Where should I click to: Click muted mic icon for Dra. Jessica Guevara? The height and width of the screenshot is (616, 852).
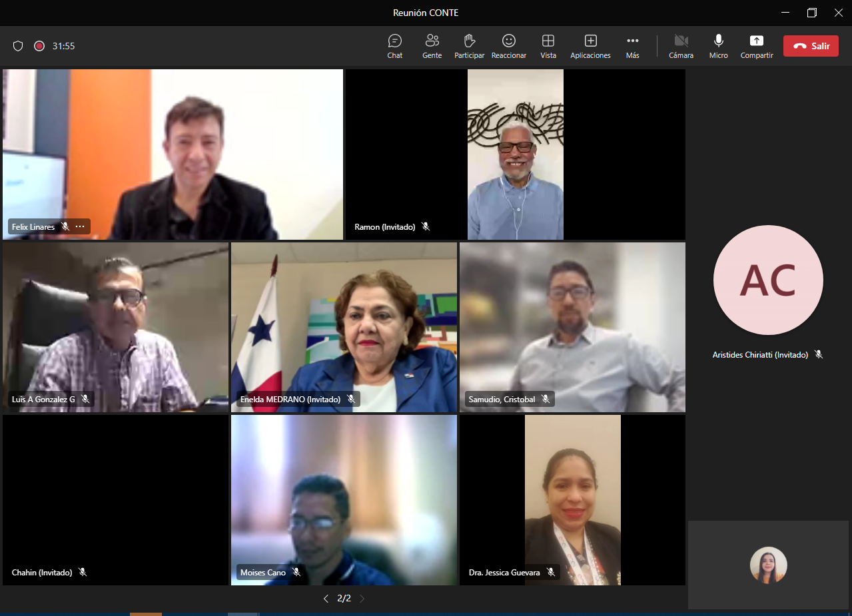550,572
